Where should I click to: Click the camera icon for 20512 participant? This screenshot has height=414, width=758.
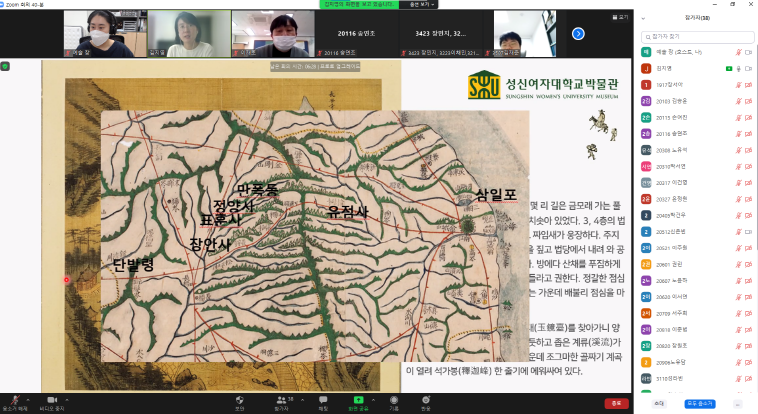(x=749, y=232)
